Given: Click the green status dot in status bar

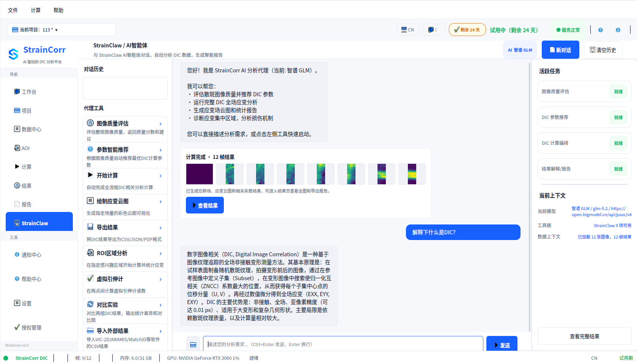Looking at the screenshot, I should (x=6, y=358).
